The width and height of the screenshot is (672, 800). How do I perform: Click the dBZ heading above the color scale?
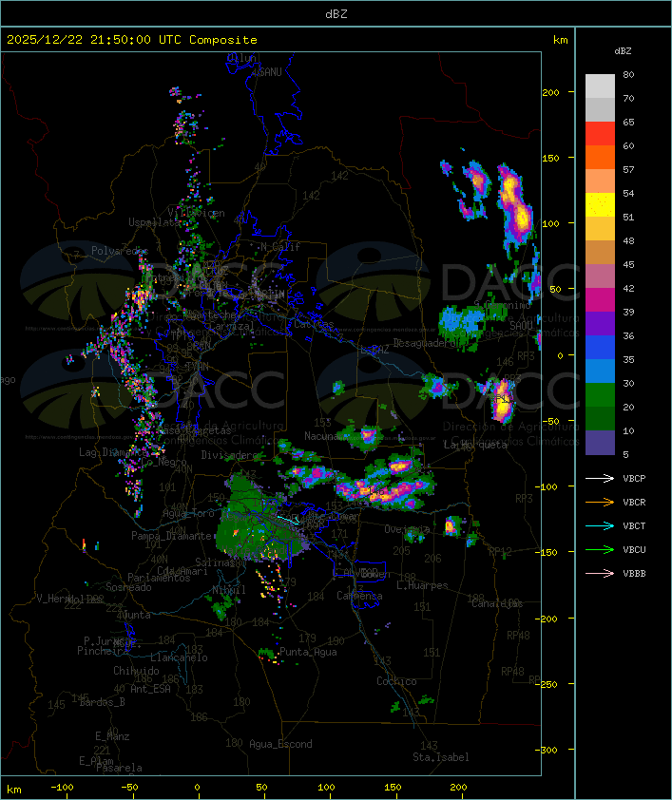tap(623, 51)
